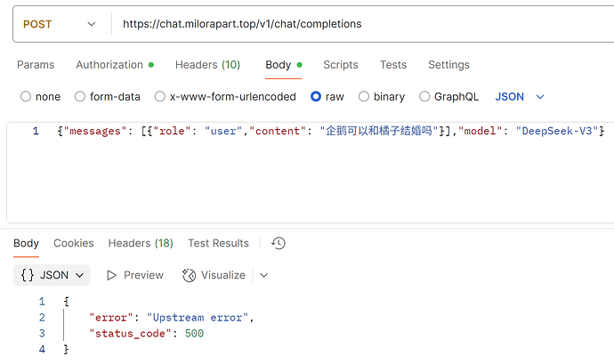Image resolution: width=614 pixels, height=364 pixels.
Task: Click the "messages" key in request body
Action: click(95, 131)
